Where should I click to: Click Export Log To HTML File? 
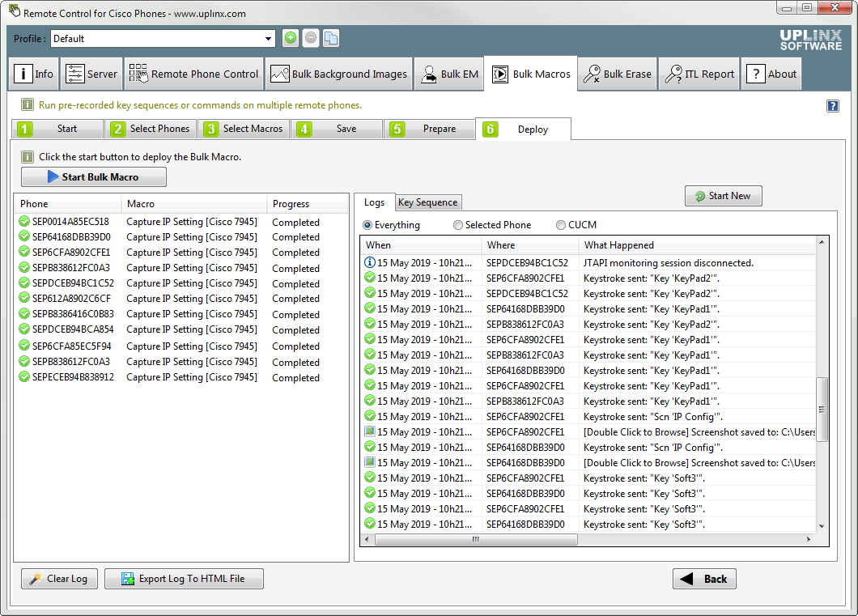click(184, 579)
